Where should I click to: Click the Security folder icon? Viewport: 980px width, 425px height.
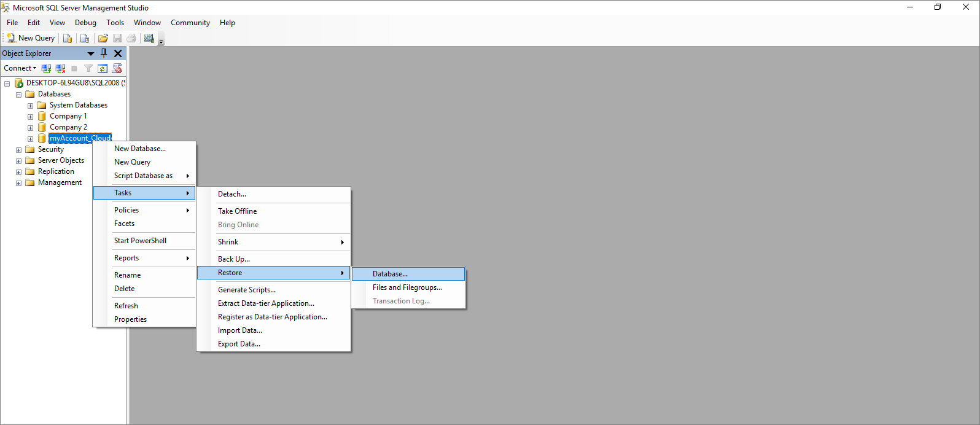point(29,149)
